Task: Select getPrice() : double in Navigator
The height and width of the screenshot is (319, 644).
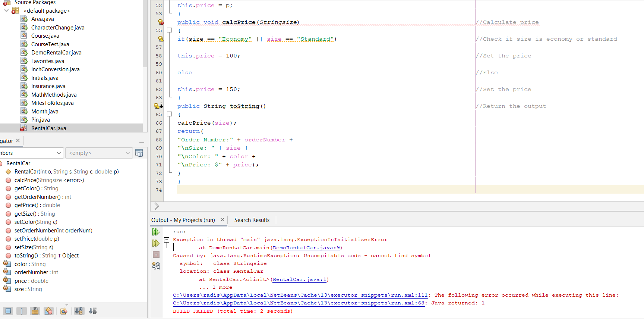Action: [37, 205]
